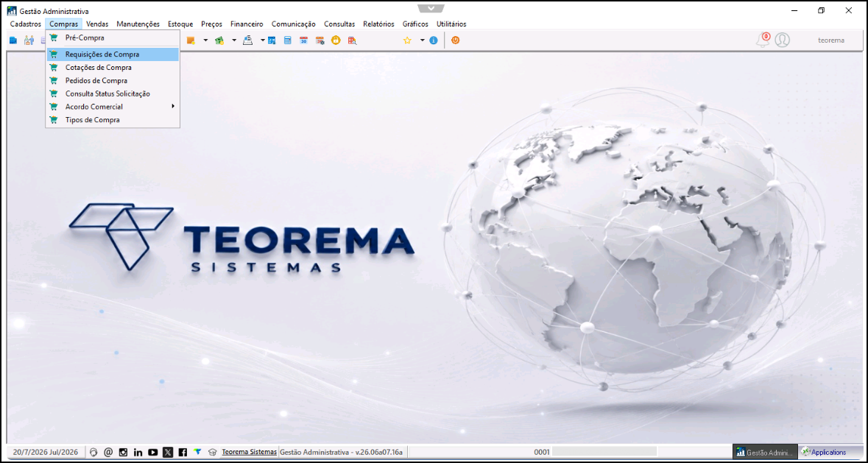This screenshot has height=463, width=868.
Task: Click the blue building icon in toolbar
Action: coord(13,40)
